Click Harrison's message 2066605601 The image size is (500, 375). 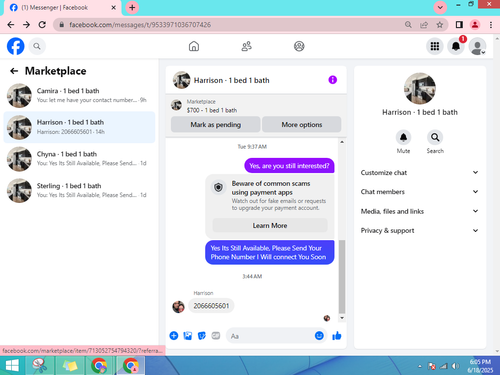[x=211, y=306]
